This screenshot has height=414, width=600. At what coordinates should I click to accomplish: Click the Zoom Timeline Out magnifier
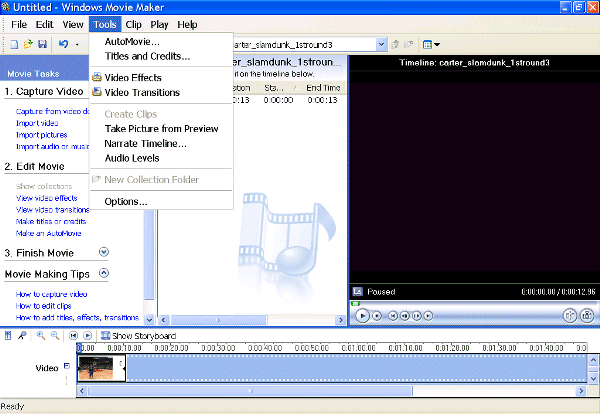tap(55, 336)
